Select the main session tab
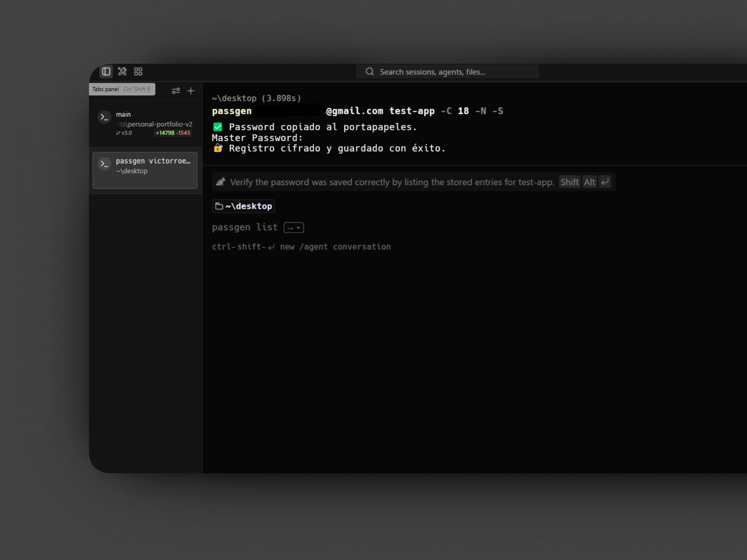 click(145, 123)
